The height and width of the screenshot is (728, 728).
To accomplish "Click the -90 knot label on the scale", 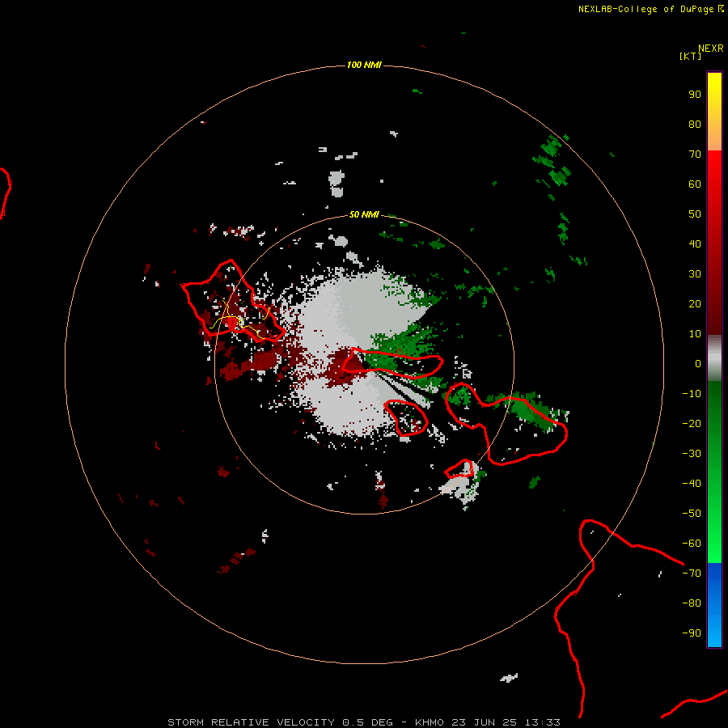I will [692, 633].
